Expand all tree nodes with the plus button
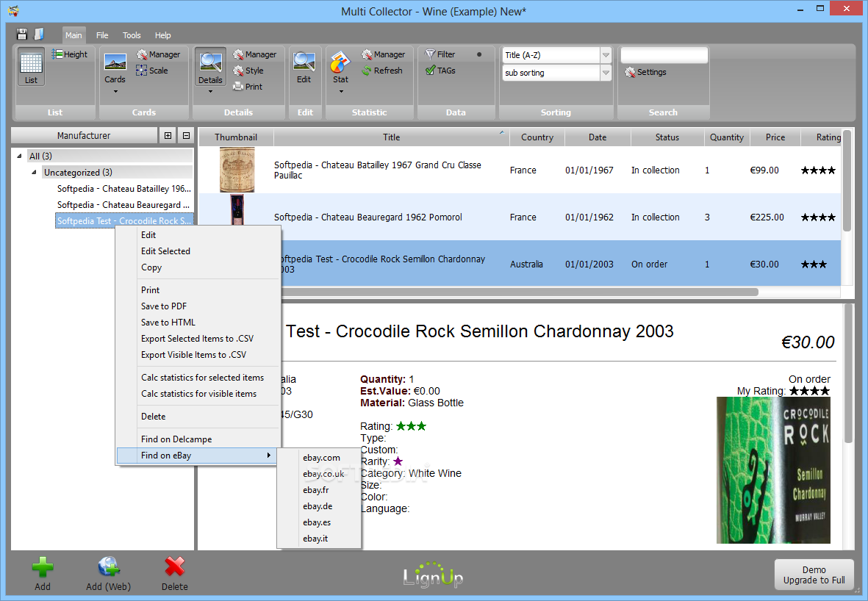This screenshot has width=868, height=601. point(168,135)
